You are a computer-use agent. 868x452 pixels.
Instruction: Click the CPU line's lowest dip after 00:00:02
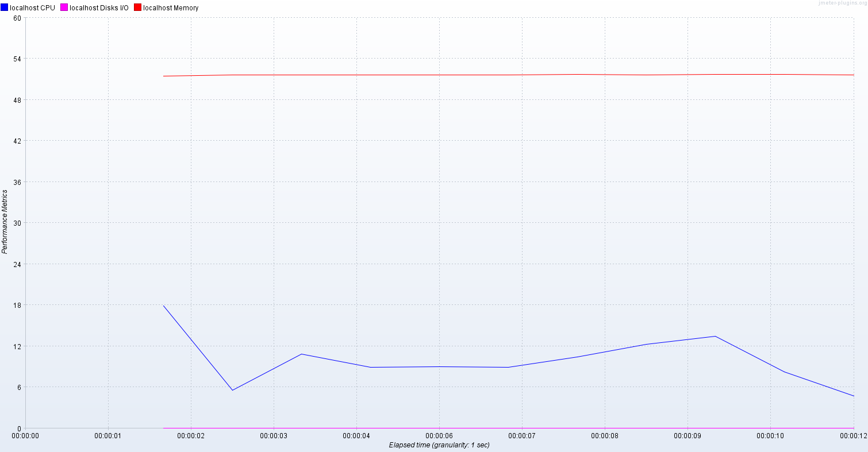[x=232, y=390]
